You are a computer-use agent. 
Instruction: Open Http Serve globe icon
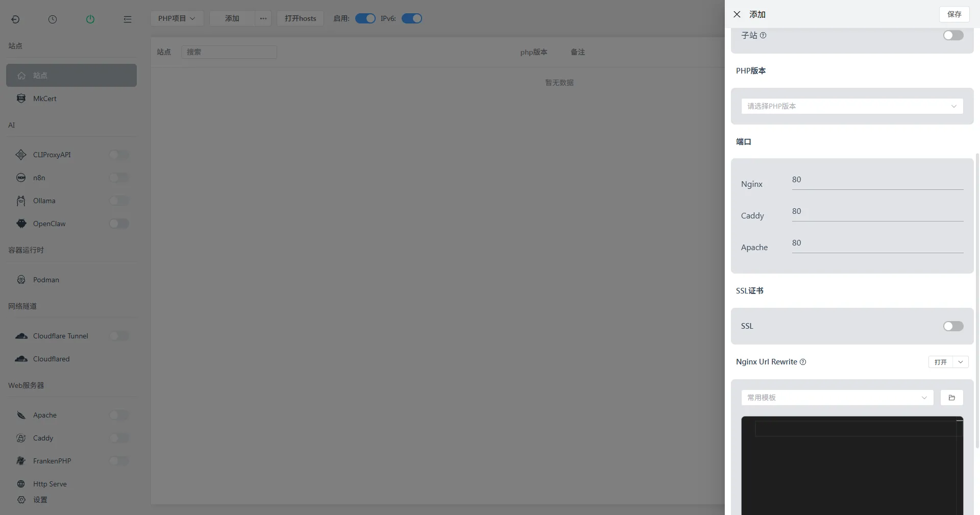click(21, 484)
